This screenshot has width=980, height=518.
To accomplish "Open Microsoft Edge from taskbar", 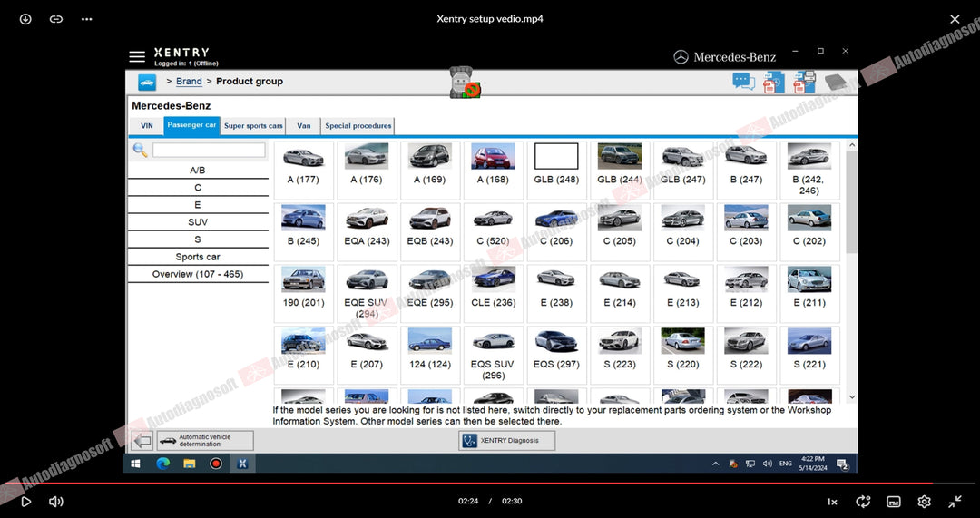I will (x=162, y=464).
